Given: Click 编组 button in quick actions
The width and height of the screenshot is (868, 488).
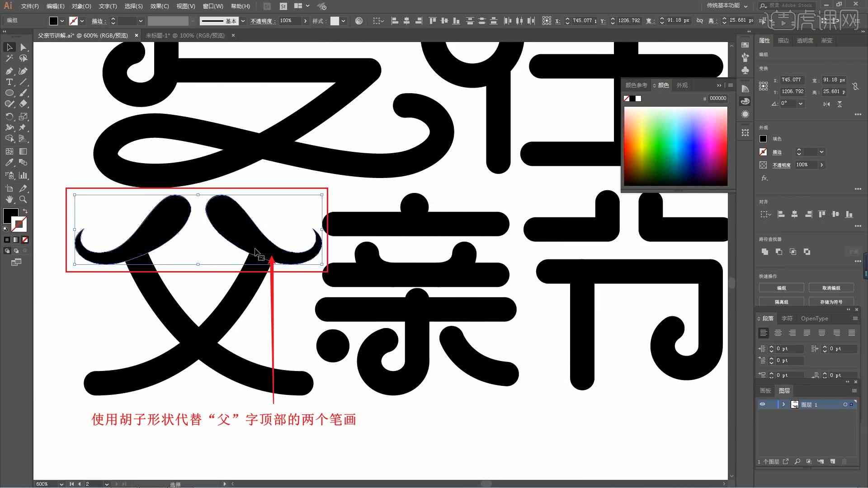Looking at the screenshot, I should click(x=782, y=288).
